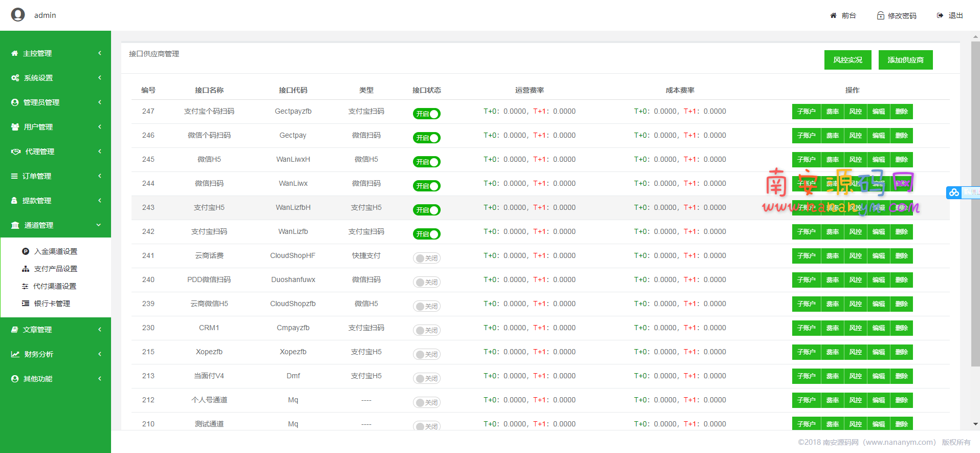The width and height of the screenshot is (980, 453).
Task: Click the 支付产品设置 sitemap icon
Action: pos(26,269)
